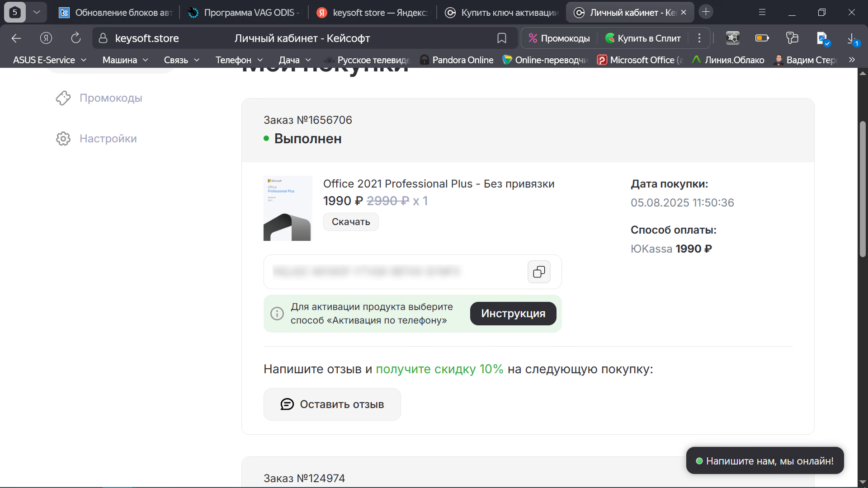The width and height of the screenshot is (868, 488).
Task: Show more bookmarks with the double chevron
Action: 852,60
